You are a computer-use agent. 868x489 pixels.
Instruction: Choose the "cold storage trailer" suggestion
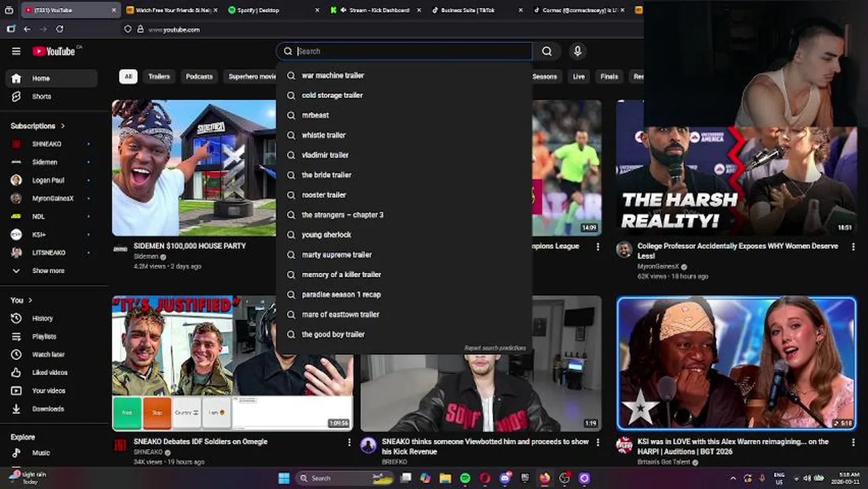point(404,95)
